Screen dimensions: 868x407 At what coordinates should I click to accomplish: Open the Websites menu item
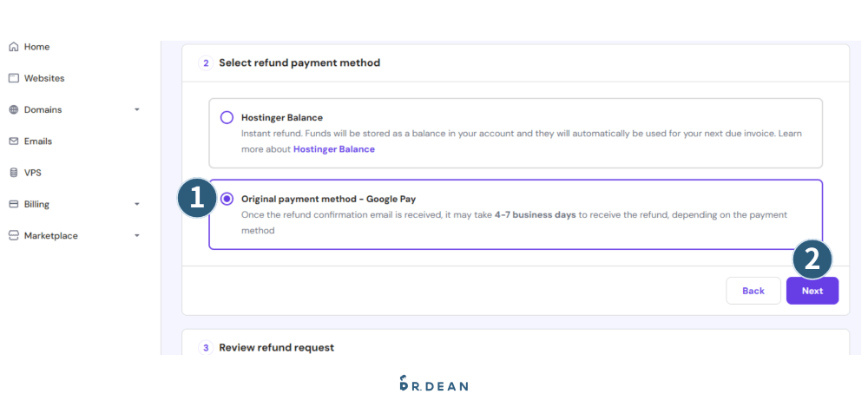click(44, 78)
